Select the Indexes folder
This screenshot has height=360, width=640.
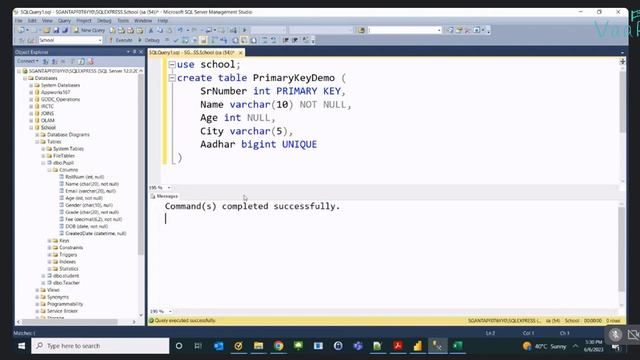tap(68, 262)
